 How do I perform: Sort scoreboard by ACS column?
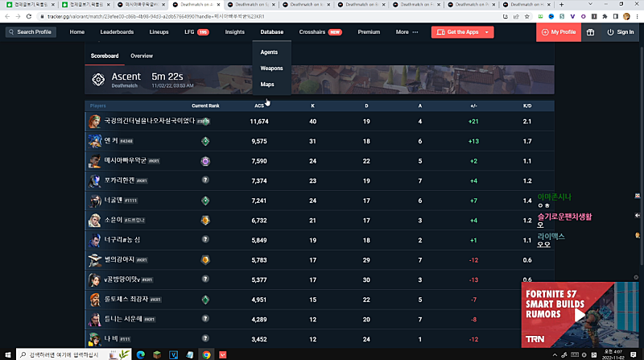coord(258,106)
